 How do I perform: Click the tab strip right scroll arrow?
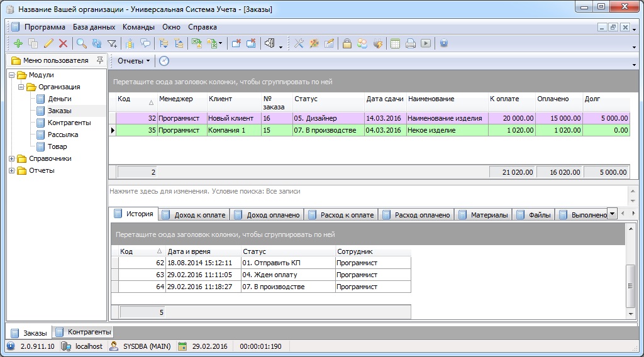tap(633, 213)
